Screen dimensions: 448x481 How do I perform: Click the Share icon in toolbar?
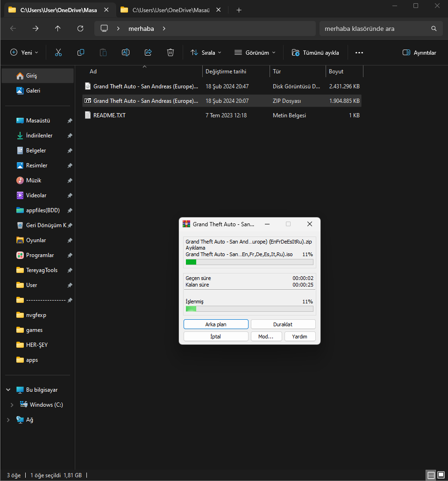(x=148, y=53)
